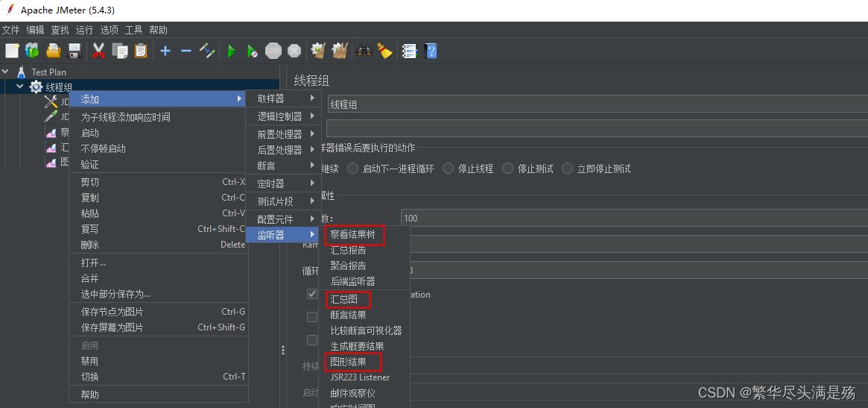Select the 立即停止测试 radio button
The height and width of the screenshot is (408, 868).
[x=568, y=169]
